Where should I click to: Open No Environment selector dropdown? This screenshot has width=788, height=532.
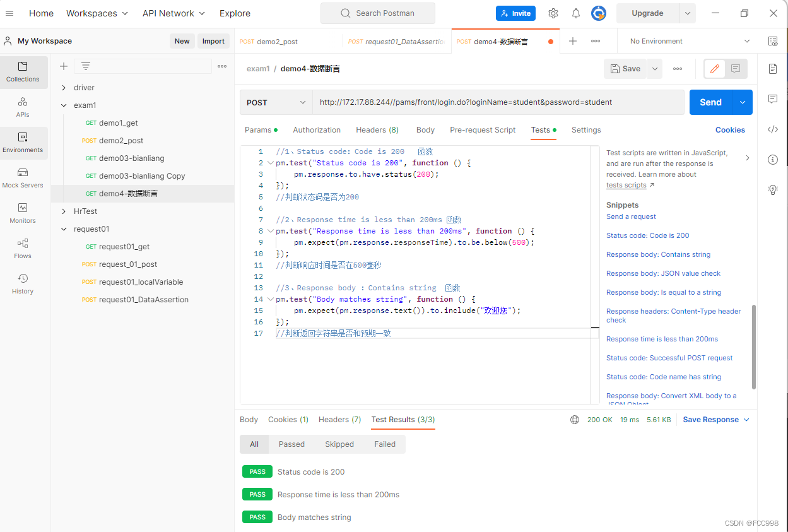(690, 41)
